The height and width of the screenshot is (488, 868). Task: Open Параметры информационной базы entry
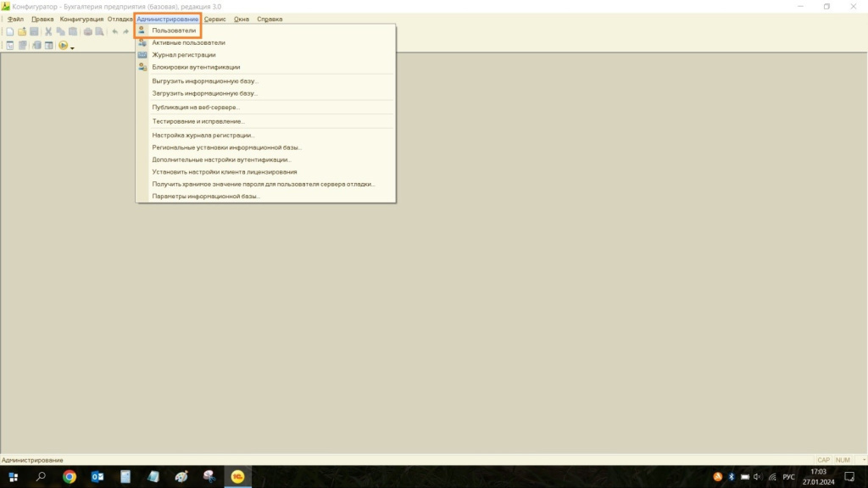tap(206, 197)
